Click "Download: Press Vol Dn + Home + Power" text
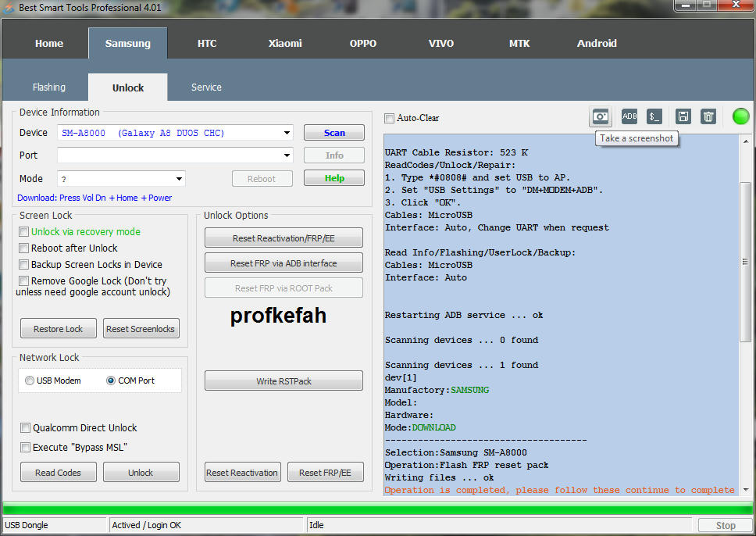Screen dimensions: 756x536 pos(94,198)
